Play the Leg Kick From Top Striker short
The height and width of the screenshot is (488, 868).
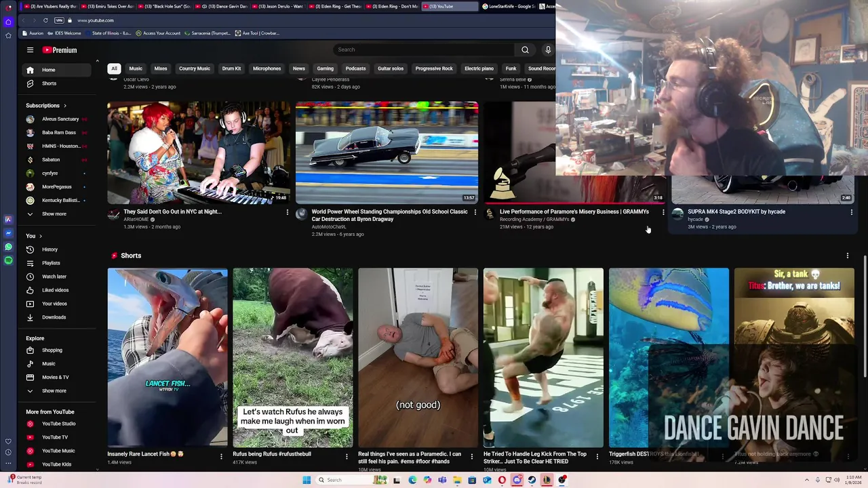(x=543, y=358)
